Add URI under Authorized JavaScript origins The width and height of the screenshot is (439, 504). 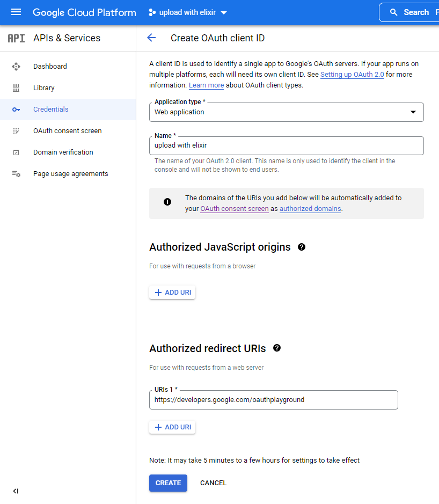pos(172,293)
